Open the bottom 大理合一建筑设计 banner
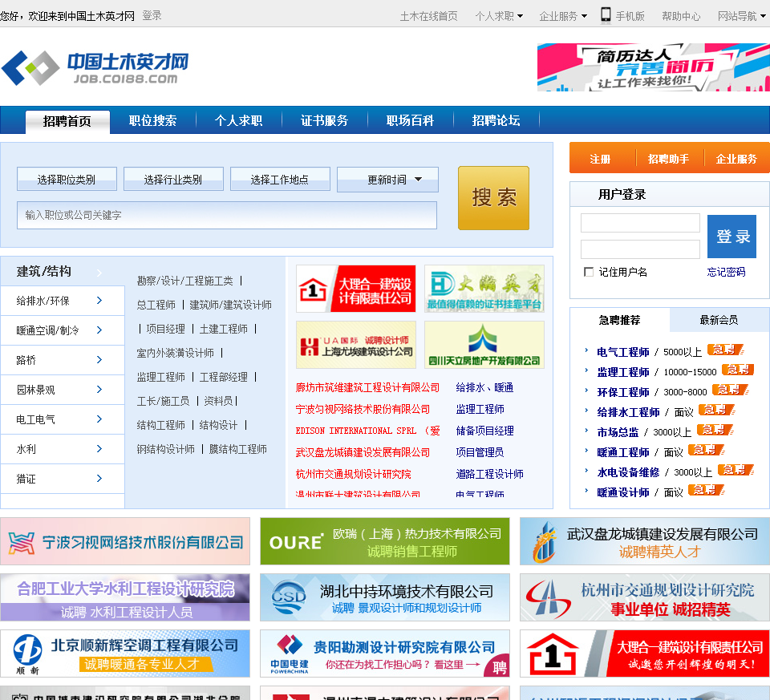Screen dimensions: 770x700 (645, 653)
